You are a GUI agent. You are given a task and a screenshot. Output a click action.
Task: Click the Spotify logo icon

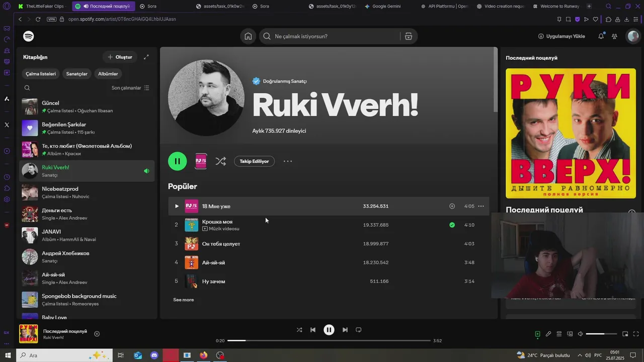pyautogui.click(x=29, y=36)
